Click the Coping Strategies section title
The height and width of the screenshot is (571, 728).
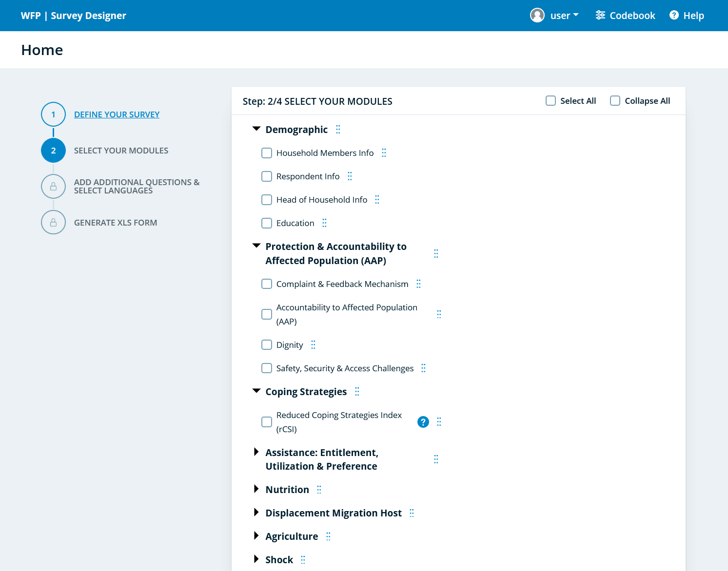click(x=306, y=392)
